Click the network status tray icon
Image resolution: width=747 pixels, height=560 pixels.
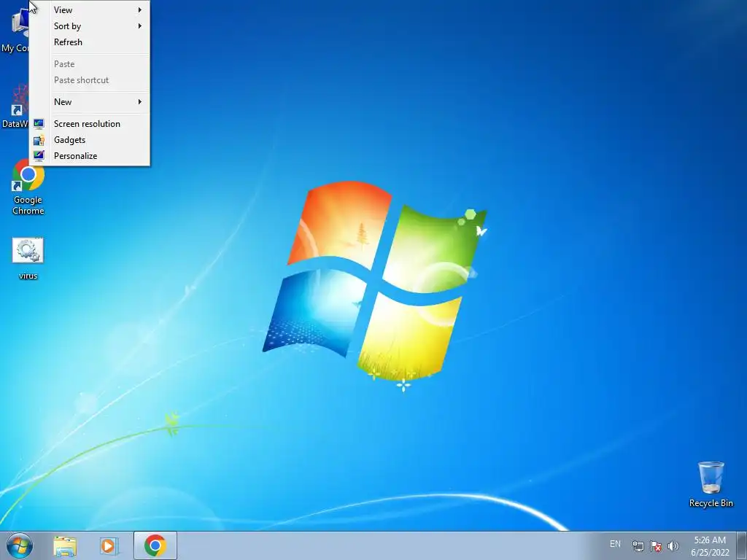638,546
